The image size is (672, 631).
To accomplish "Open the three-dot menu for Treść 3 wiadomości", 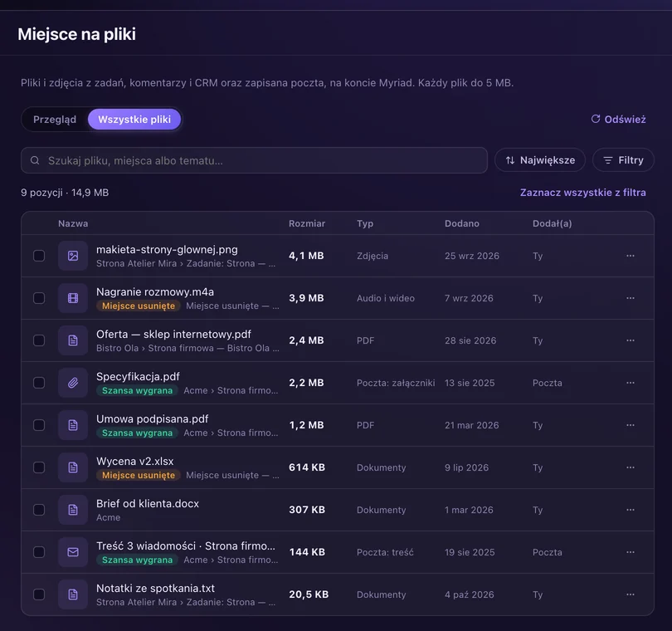I will point(630,552).
